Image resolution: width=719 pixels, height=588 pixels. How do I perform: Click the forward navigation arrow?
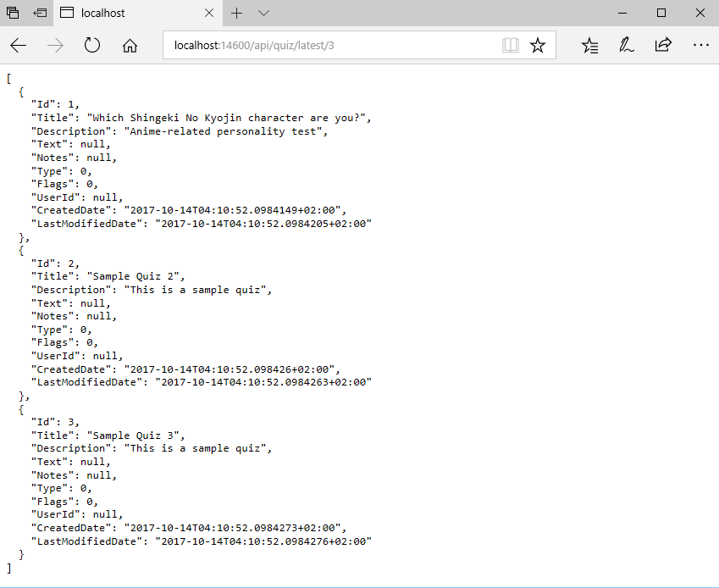click(x=56, y=46)
